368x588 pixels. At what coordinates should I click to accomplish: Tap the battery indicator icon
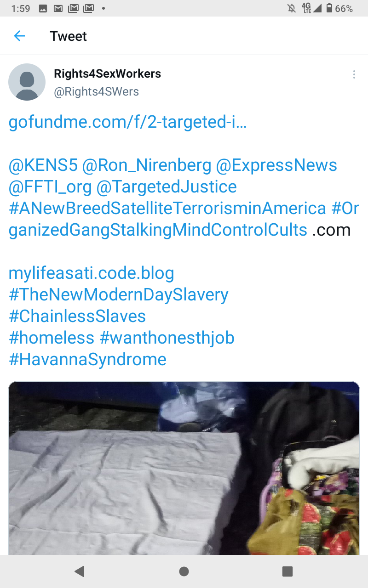[x=329, y=8]
